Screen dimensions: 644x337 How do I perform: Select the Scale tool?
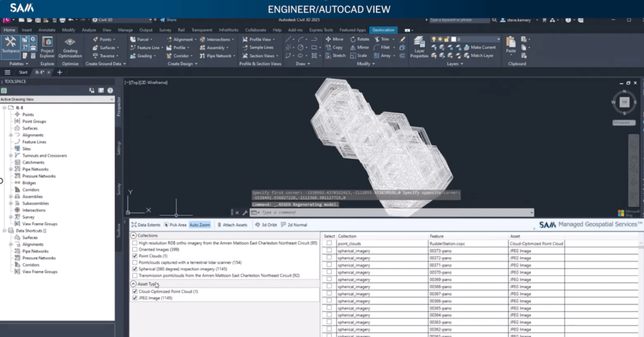coord(358,56)
